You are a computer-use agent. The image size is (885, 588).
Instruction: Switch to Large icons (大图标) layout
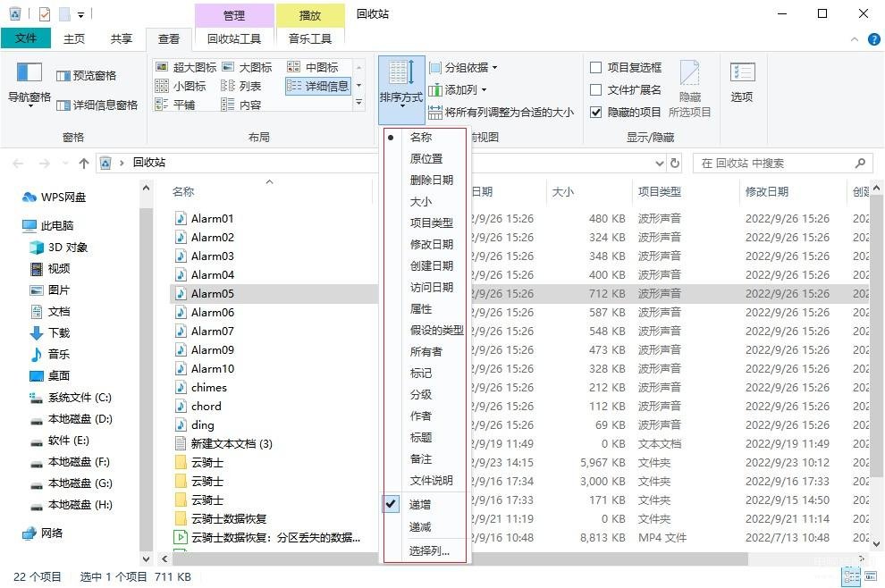[x=248, y=67]
